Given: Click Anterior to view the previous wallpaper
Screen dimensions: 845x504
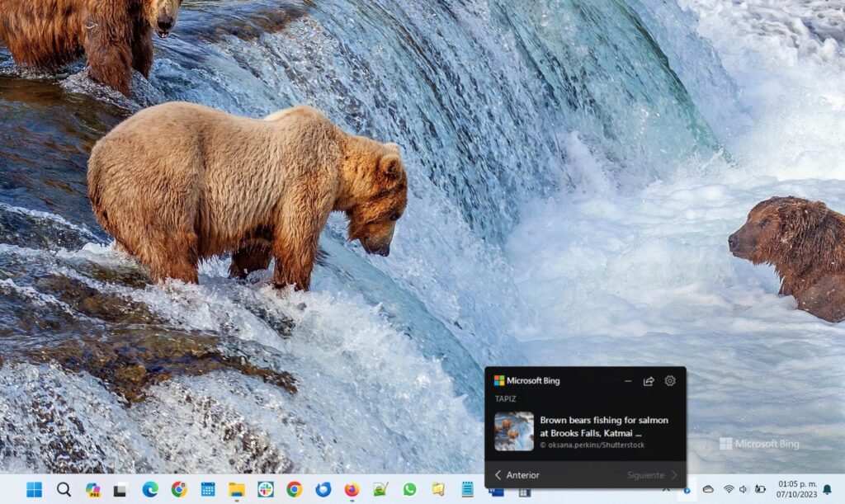Looking at the screenshot, I should (x=520, y=475).
